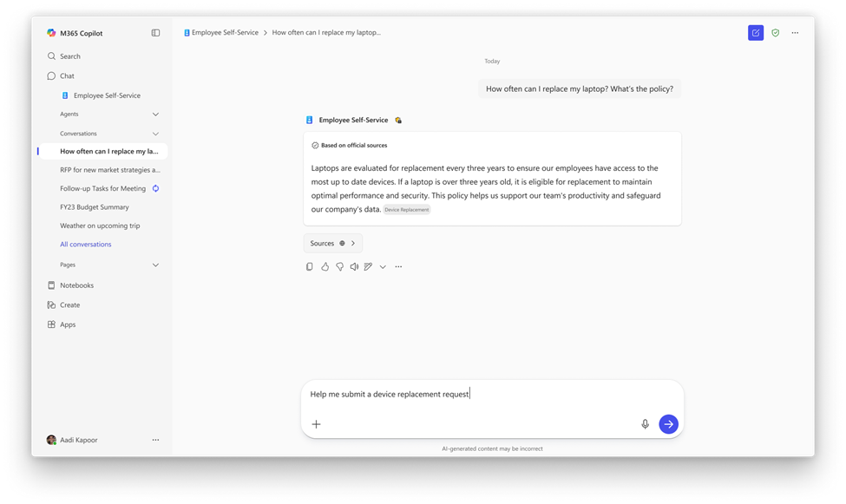This screenshot has height=504, width=846.
Task: Expand the Sources button
Action: pyautogui.click(x=333, y=244)
